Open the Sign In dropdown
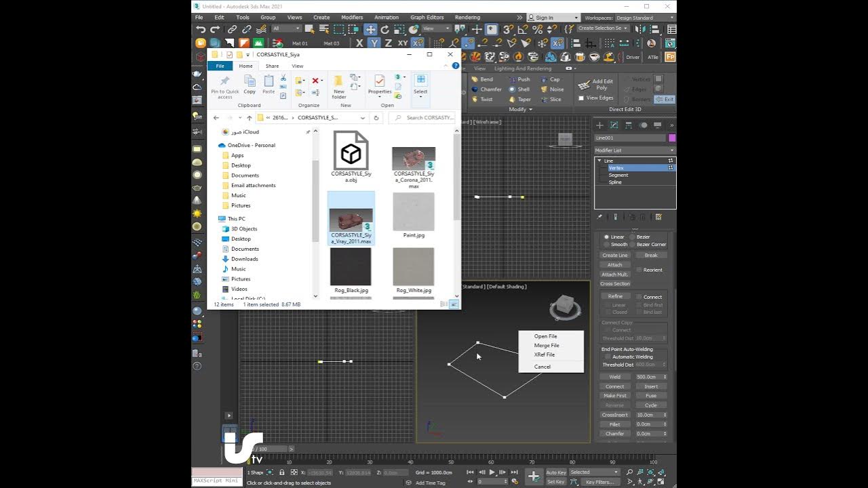The image size is (868, 488). click(553, 18)
